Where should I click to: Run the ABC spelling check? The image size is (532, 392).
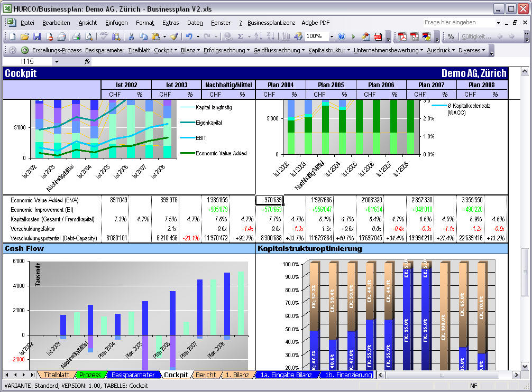tap(104, 36)
